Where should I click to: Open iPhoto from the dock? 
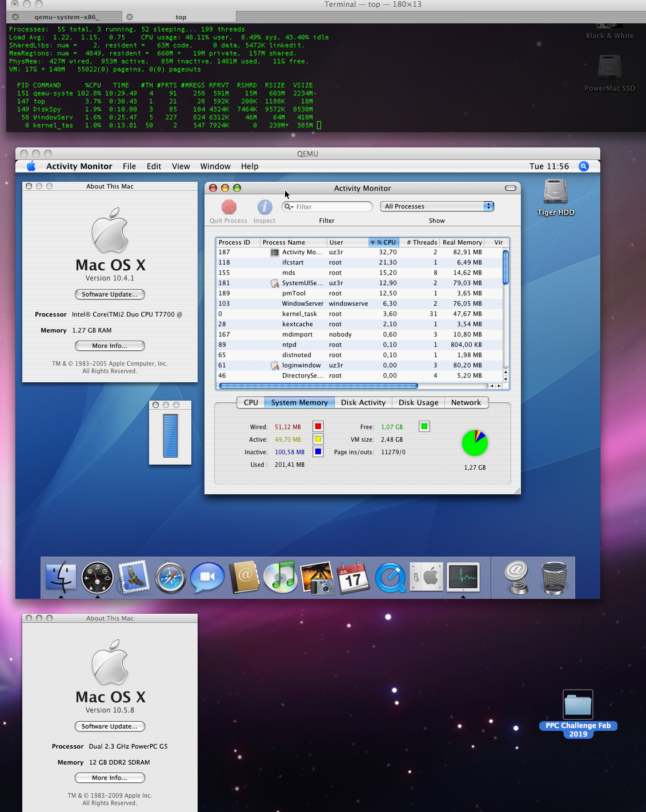317,577
